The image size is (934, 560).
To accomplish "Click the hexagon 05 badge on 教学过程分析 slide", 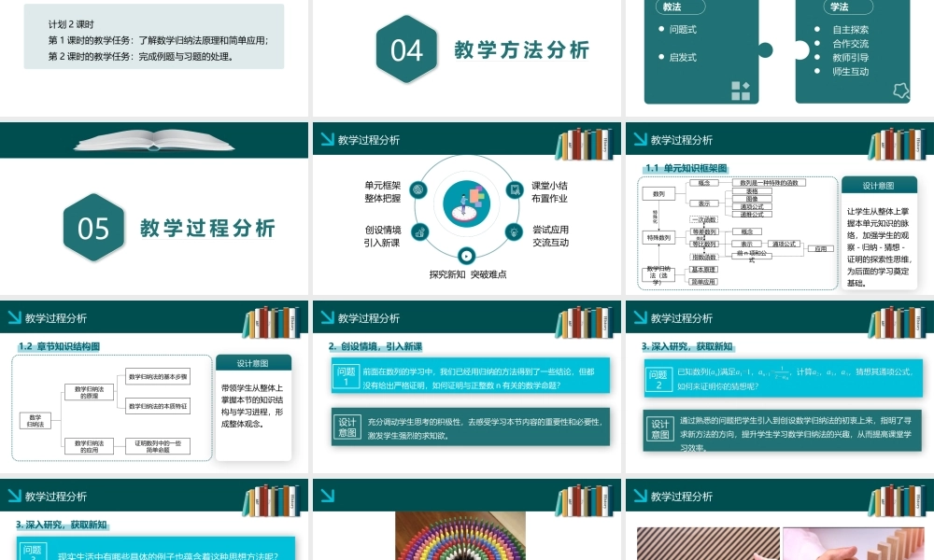I will (x=94, y=229).
